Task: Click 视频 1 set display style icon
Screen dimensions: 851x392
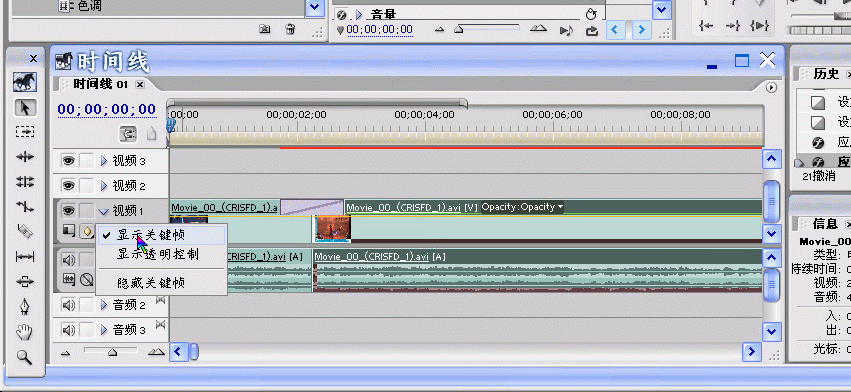Action: pyautogui.click(x=68, y=231)
